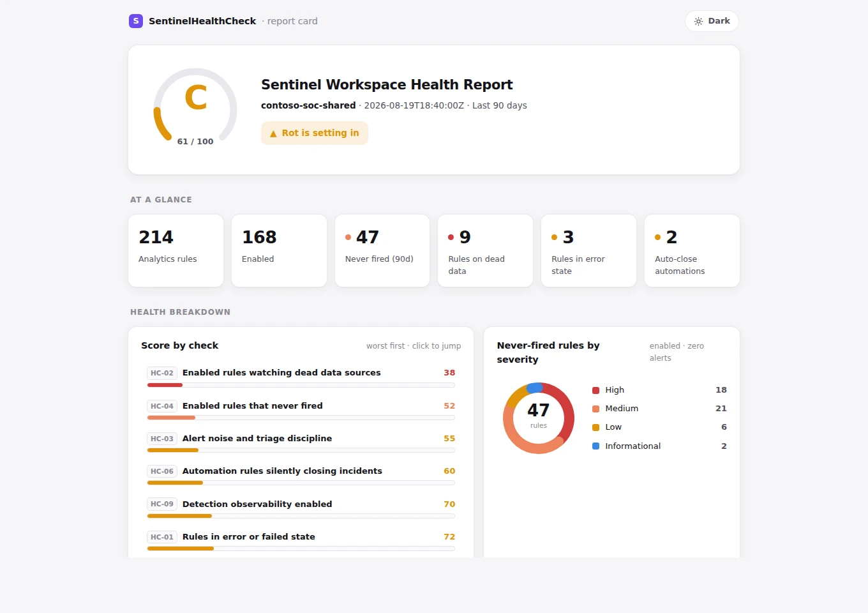The height and width of the screenshot is (613, 868).
Task: Click the orange progress bar under HC-04
Action: (171, 418)
